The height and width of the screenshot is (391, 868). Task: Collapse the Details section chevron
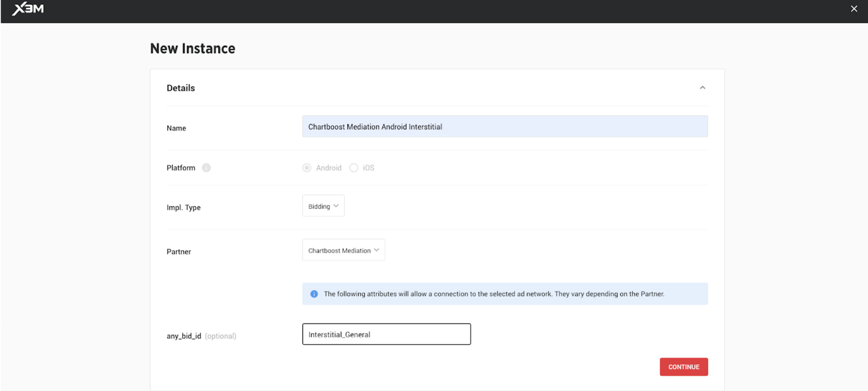703,88
